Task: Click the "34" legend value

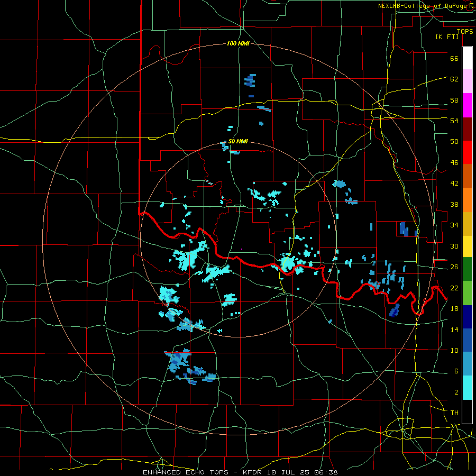Action: 454,225
